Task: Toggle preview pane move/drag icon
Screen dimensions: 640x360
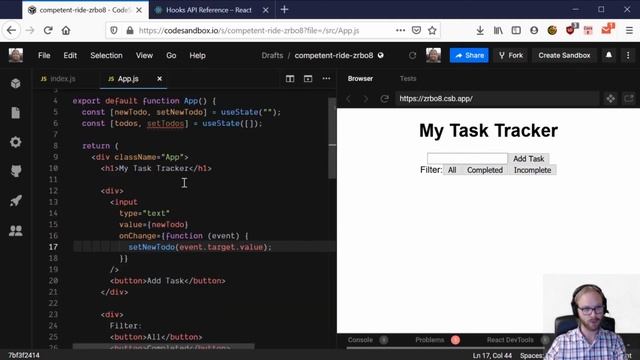Action: pyautogui.click(x=610, y=98)
